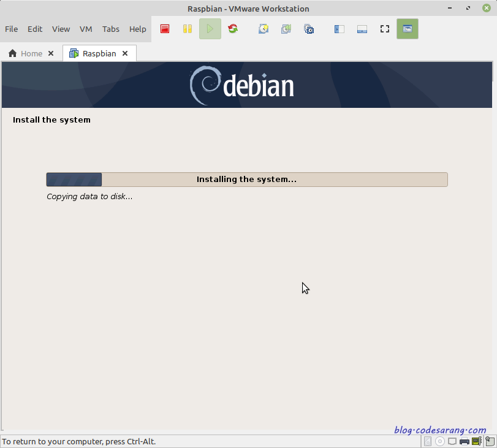Screen dimensions: 497x448
Task: Revert to snapshot toolbar icon
Action: click(x=286, y=29)
